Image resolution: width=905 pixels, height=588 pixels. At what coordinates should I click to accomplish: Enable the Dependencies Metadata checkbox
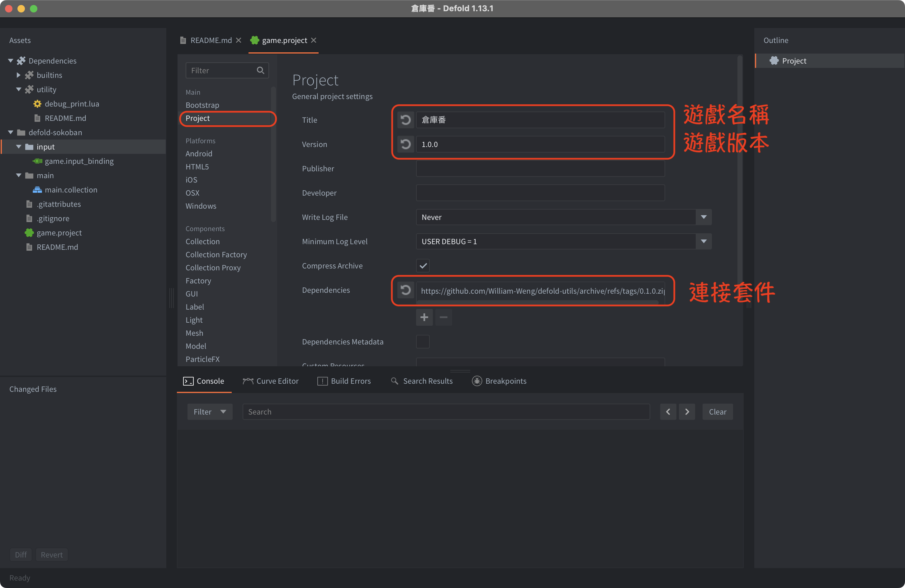pyautogui.click(x=423, y=342)
